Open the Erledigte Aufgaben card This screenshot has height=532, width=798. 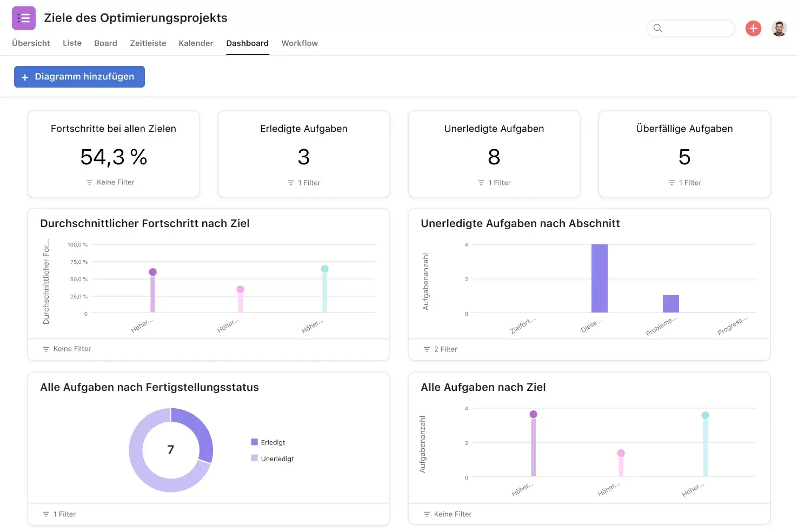click(304, 155)
